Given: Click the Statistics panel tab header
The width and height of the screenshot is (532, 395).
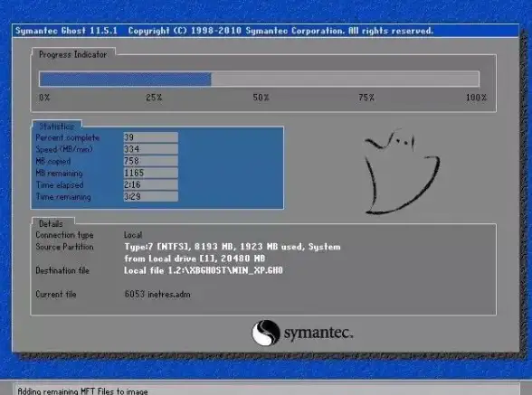Looking at the screenshot, I should [57, 126].
